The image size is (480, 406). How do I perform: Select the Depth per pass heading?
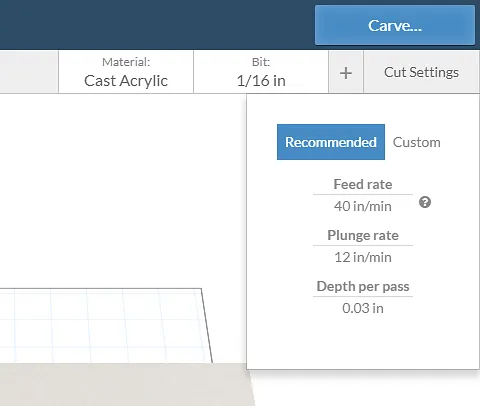pyautogui.click(x=363, y=286)
